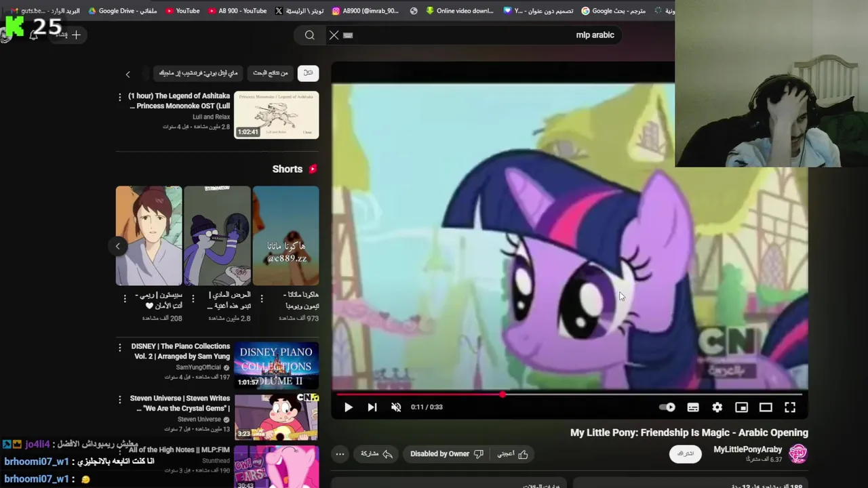Viewport: 868px width, 488px height.
Task: Enter fullscreen video mode
Action: coord(790,407)
